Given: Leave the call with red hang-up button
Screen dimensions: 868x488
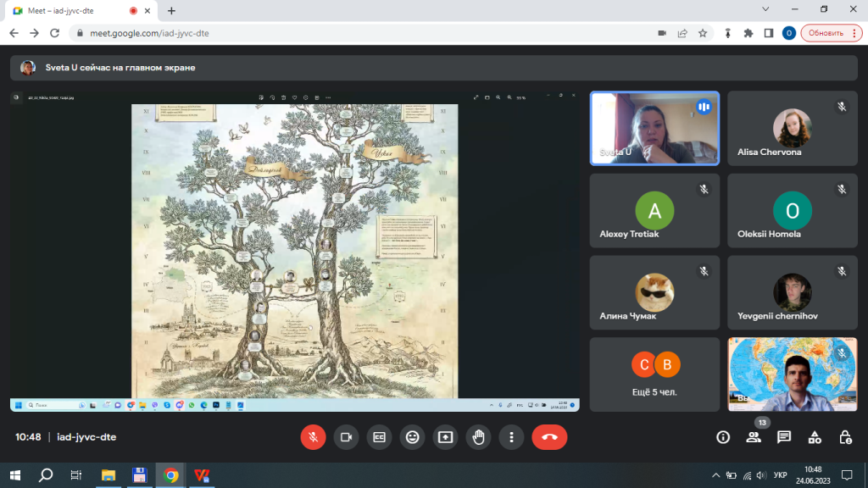Looking at the screenshot, I should pos(549,437).
